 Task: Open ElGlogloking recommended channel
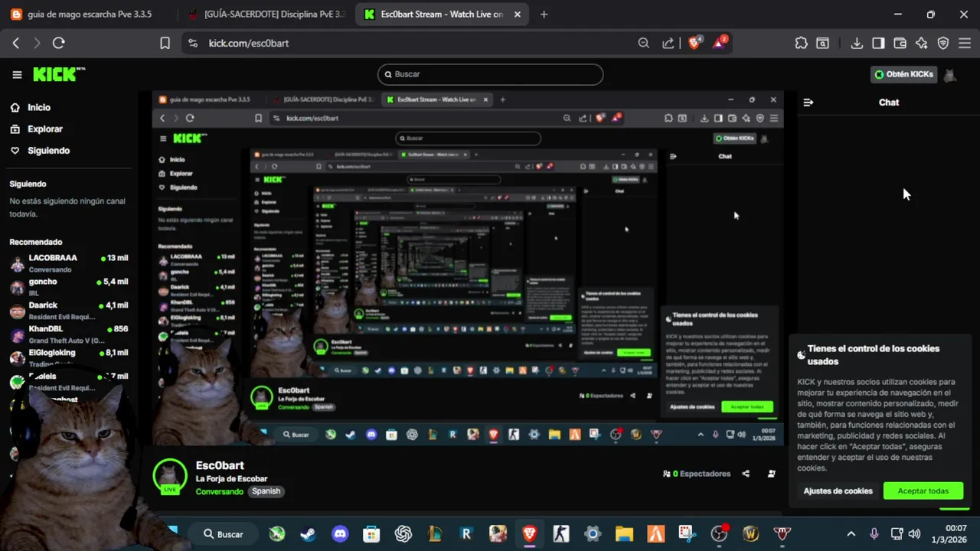pyautogui.click(x=69, y=358)
